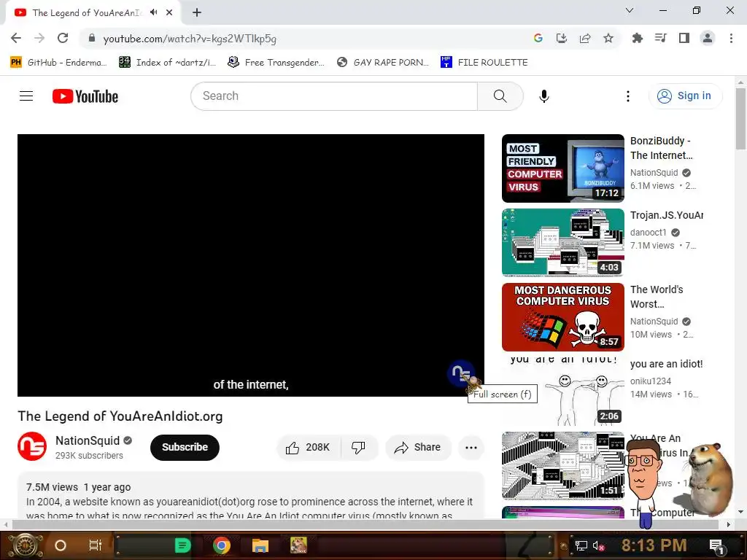The image size is (747, 560).
Task: Open the YouTube hamburger guide menu
Action: pos(26,96)
